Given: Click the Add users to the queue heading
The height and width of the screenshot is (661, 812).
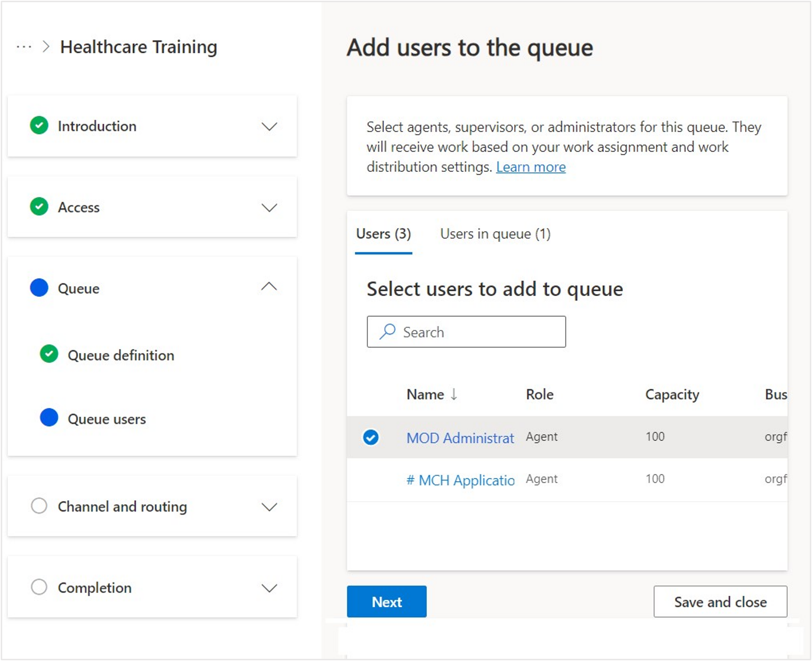Looking at the screenshot, I should (x=470, y=48).
